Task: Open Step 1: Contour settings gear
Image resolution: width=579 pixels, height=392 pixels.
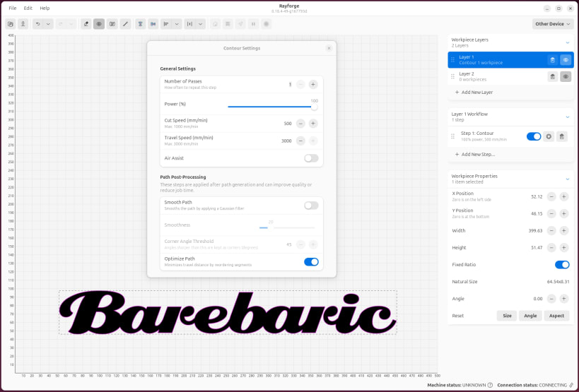Action: [x=549, y=136]
